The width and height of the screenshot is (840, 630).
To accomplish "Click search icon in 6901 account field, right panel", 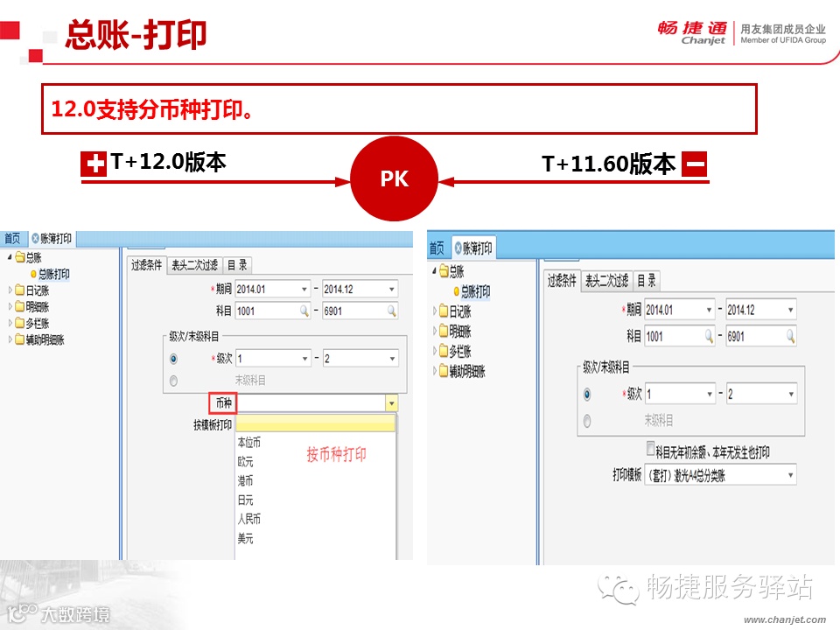I will [790, 336].
